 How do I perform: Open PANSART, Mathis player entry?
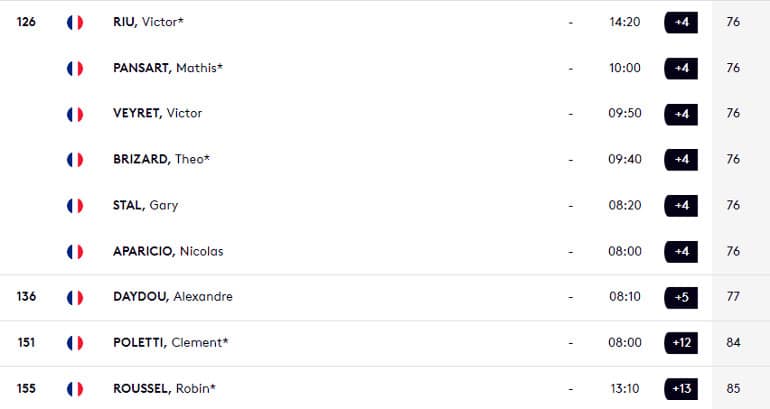[168, 68]
